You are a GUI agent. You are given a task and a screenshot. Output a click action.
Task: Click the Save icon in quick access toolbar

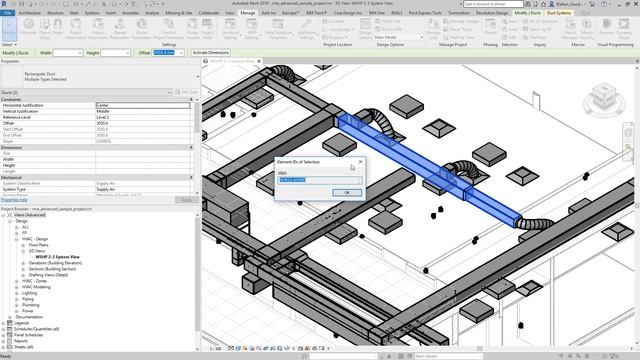[x=22, y=4]
